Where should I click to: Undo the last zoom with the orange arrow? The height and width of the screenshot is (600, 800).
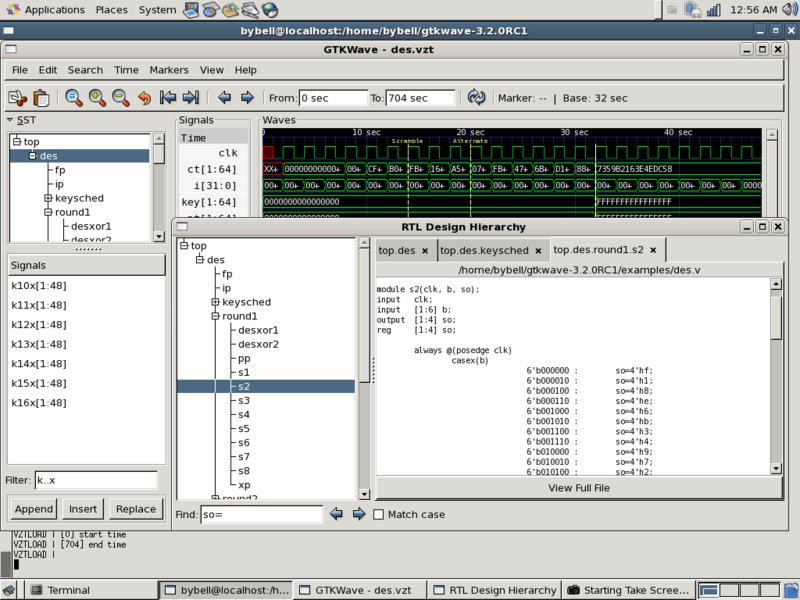coord(145,97)
